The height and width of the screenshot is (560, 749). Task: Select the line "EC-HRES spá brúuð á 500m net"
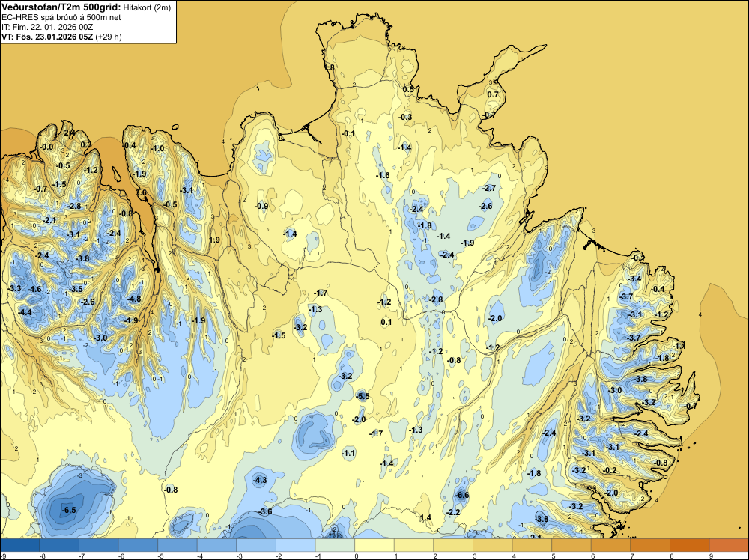(x=61, y=17)
